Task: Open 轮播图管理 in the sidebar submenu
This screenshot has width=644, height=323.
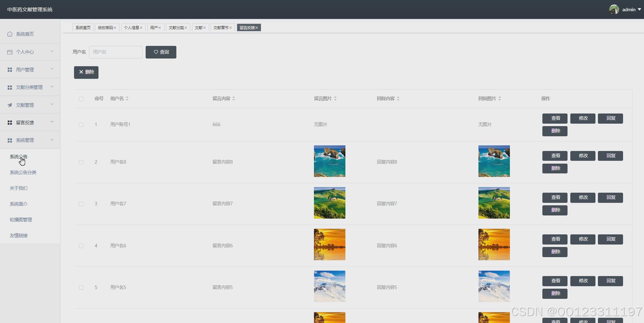Action: pyautogui.click(x=21, y=220)
